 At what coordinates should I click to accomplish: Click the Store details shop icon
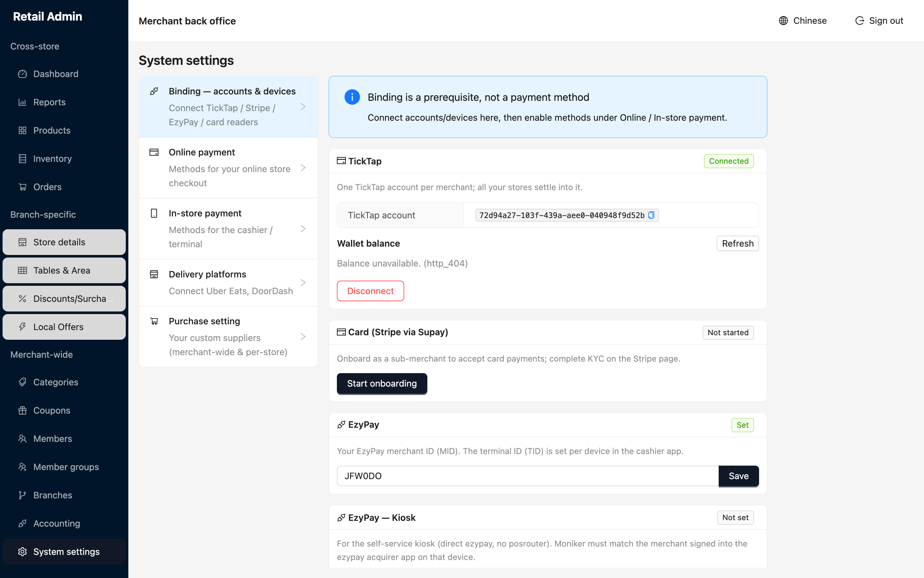[22, 242]
